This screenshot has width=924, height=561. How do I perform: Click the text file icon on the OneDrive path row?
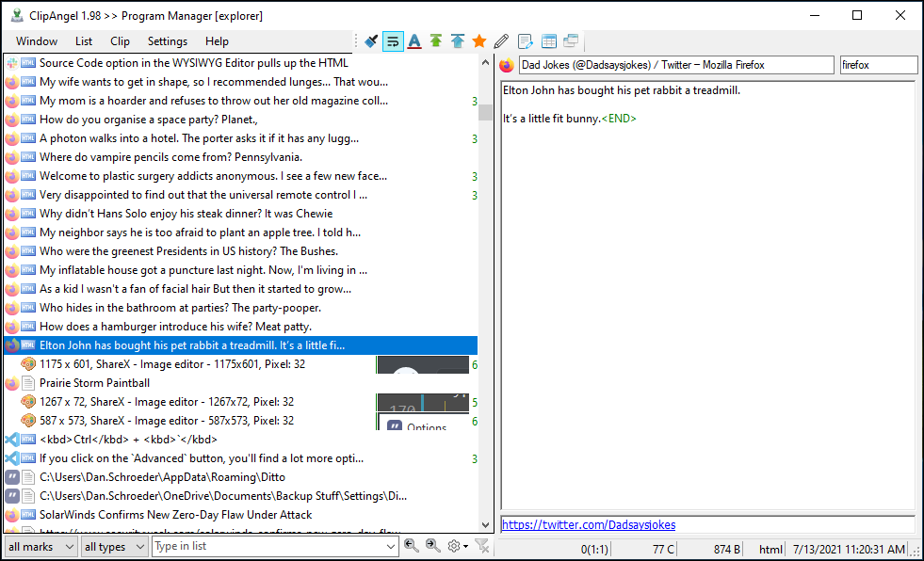[x=28, y=496]
